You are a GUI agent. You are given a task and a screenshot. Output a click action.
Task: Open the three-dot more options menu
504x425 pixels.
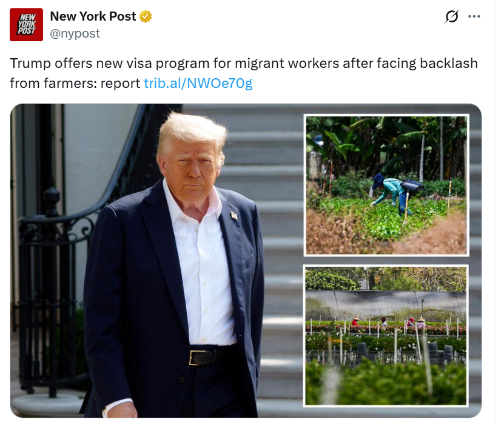point(474,16)
